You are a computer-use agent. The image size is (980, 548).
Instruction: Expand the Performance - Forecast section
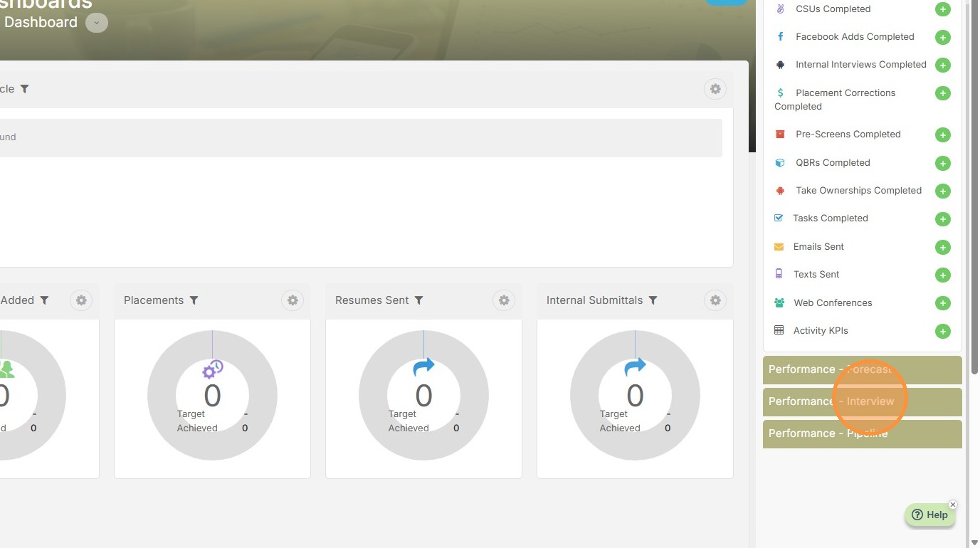[x=862, y=369]
